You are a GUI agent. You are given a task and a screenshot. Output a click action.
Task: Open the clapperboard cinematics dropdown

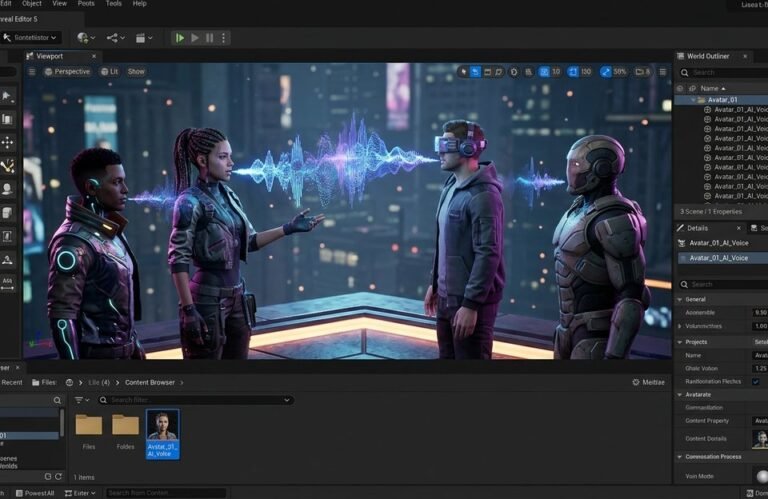pyautogui.click(x=144, y=38)
